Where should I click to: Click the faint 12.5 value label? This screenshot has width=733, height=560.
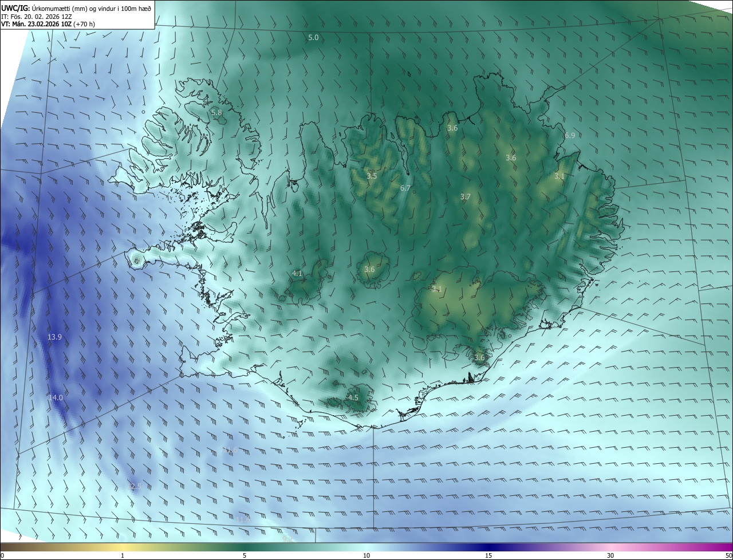[x=133, y=487]
